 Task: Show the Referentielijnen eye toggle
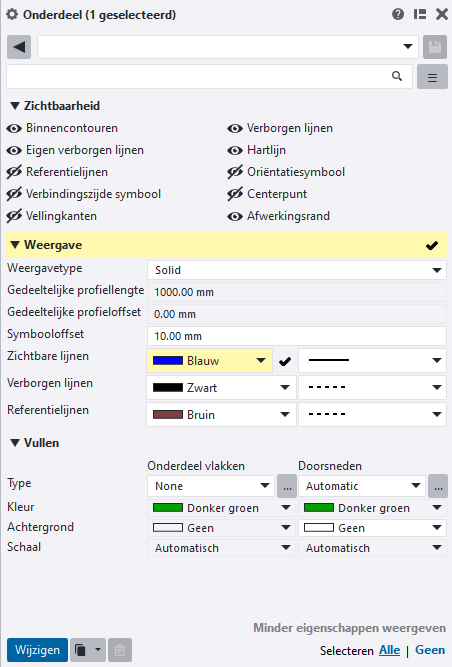(14, 172)
